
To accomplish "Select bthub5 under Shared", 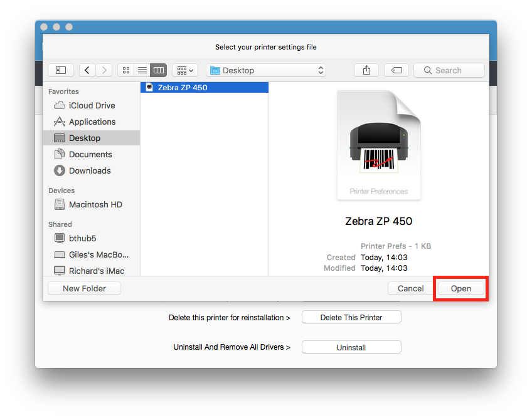I will tap(91, 238).
